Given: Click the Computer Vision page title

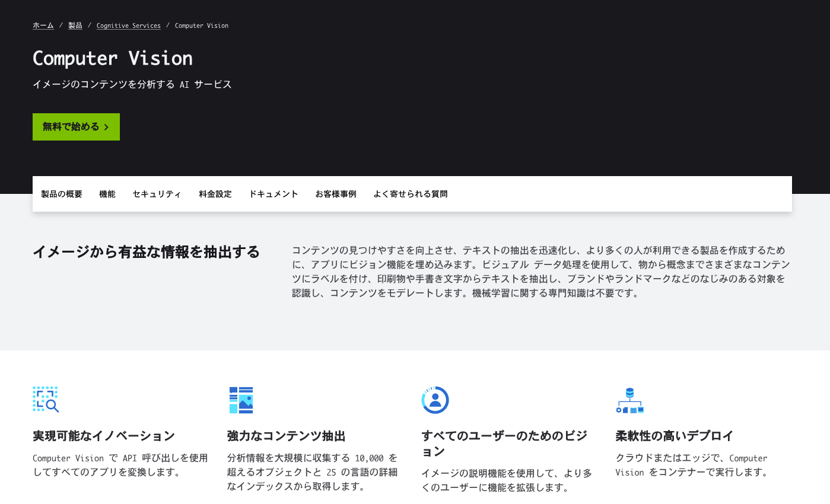Looking at the screenshot, I should click(113, 58).
